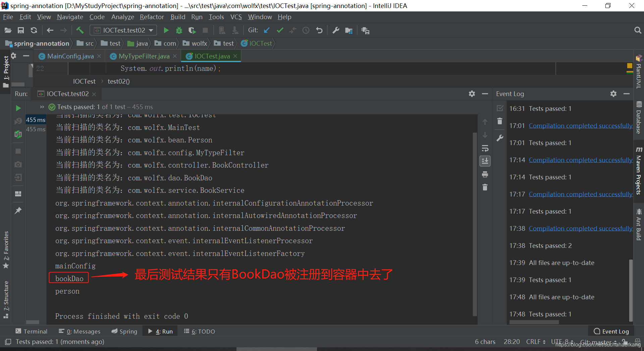644x351 pixels.
Task: Open the Maven Projects side panel
Action: click(639, 171)
